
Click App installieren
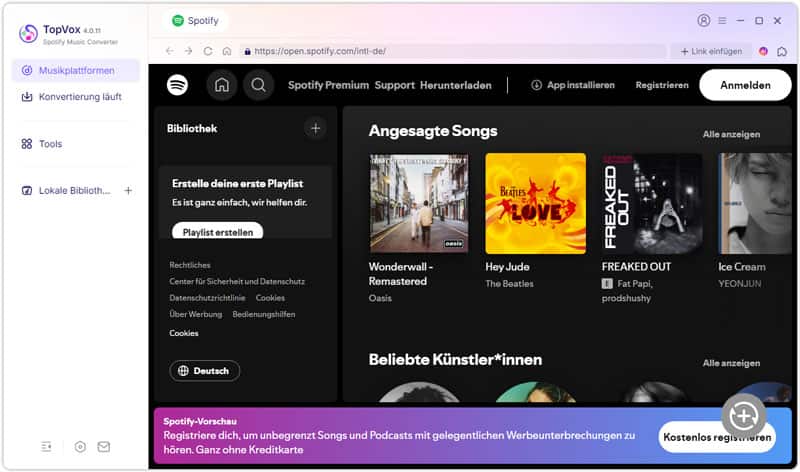coord(573,85)
